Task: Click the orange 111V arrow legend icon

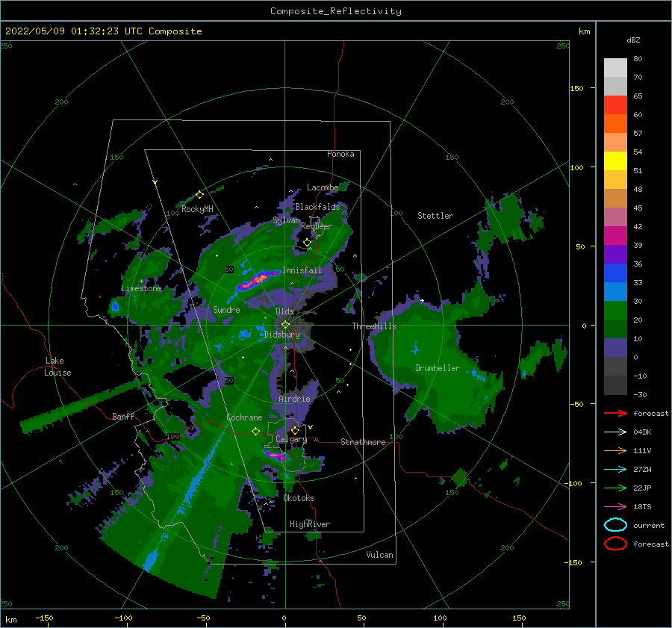Action: (x=615, y=450)
